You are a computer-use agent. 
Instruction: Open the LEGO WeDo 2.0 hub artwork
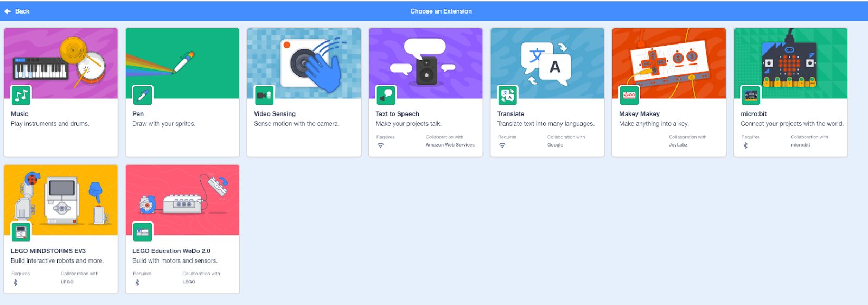tap(182, 200)
